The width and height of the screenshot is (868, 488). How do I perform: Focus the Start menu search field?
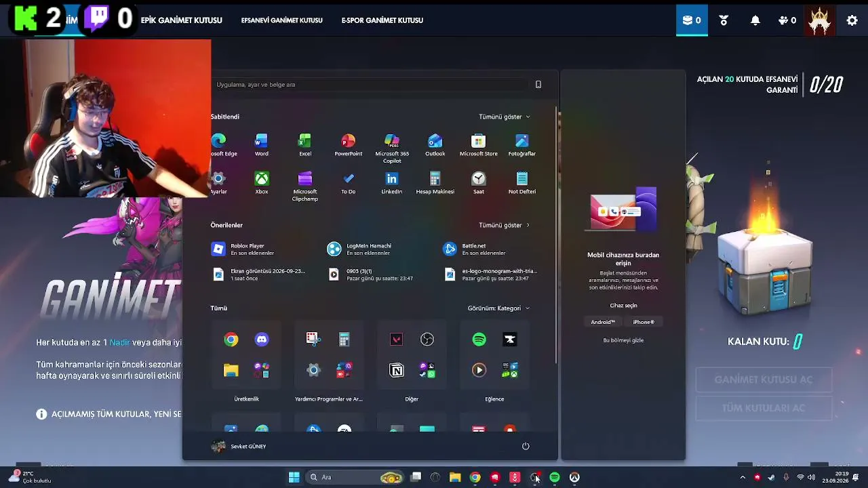(x=370, y=85)
